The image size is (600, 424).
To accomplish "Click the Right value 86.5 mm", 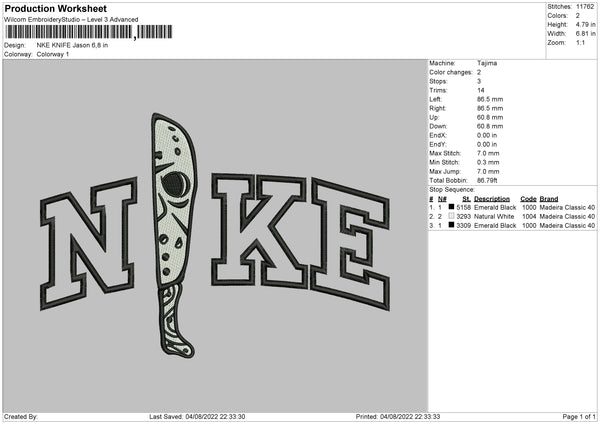I will pos(490,108).
